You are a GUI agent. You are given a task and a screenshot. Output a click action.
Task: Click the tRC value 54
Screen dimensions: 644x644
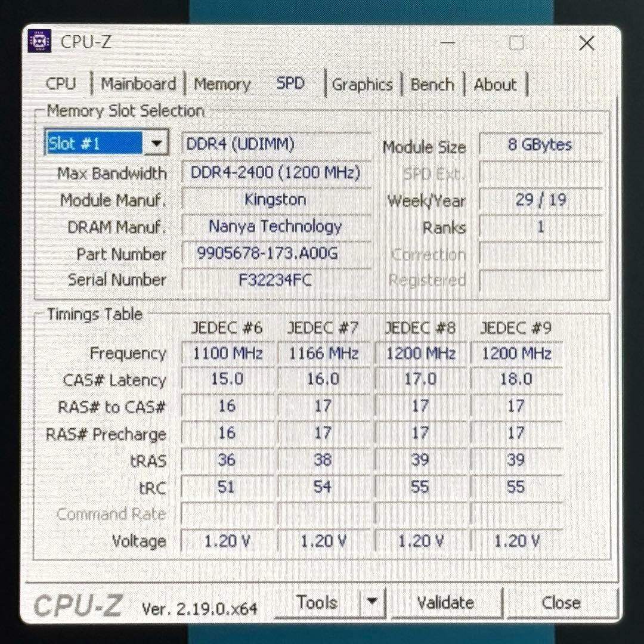(324, 487)
